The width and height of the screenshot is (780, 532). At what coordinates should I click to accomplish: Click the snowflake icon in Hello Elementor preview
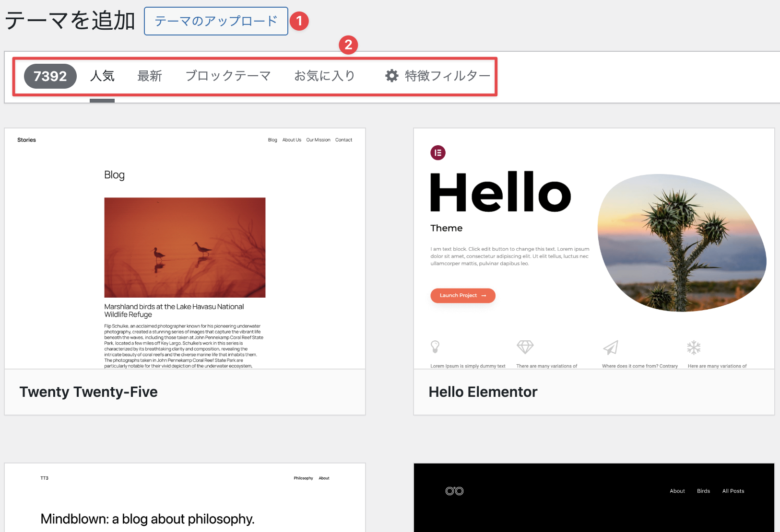pyautogui.click(x=694, y=347)
